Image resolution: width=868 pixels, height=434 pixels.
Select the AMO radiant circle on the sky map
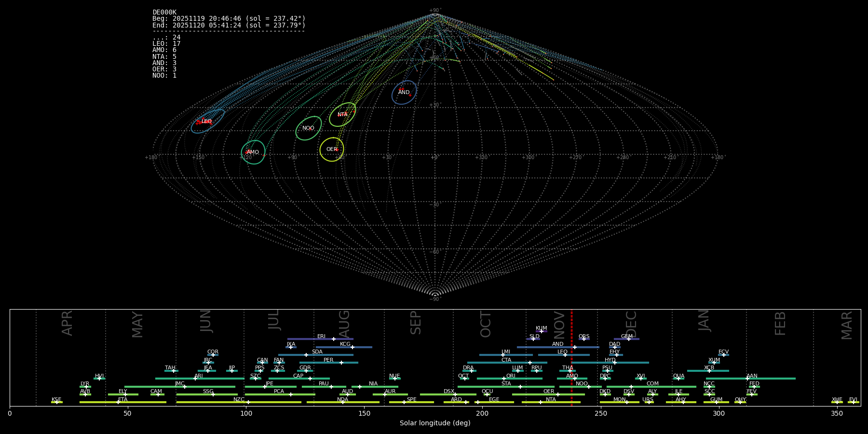pyautogui.click(x=253, y=152)
